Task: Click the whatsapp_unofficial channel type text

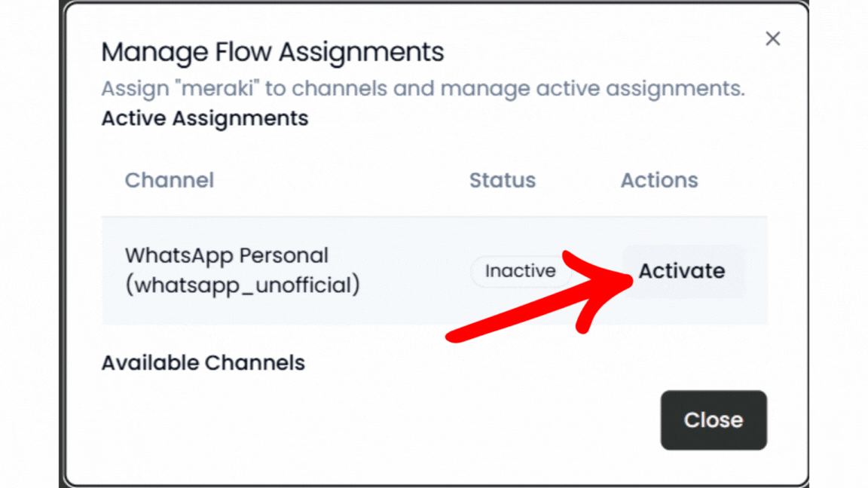Action: click(242, 285)
